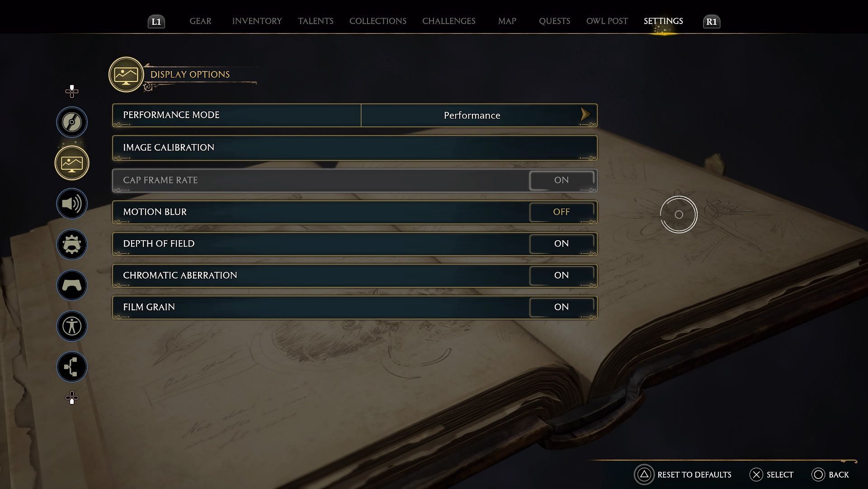This screenshot has height=489, width=868.
Task: Toggle Film Grain on
Action: click(561, 307)
